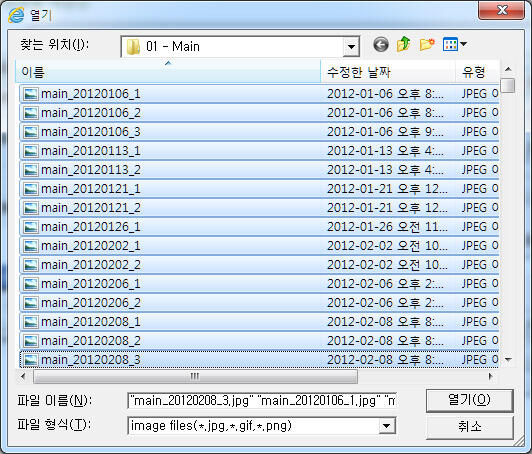532x454 pixels.
Task: Click the vertical scrollbar down arrow
Action: tap(508, 359)
